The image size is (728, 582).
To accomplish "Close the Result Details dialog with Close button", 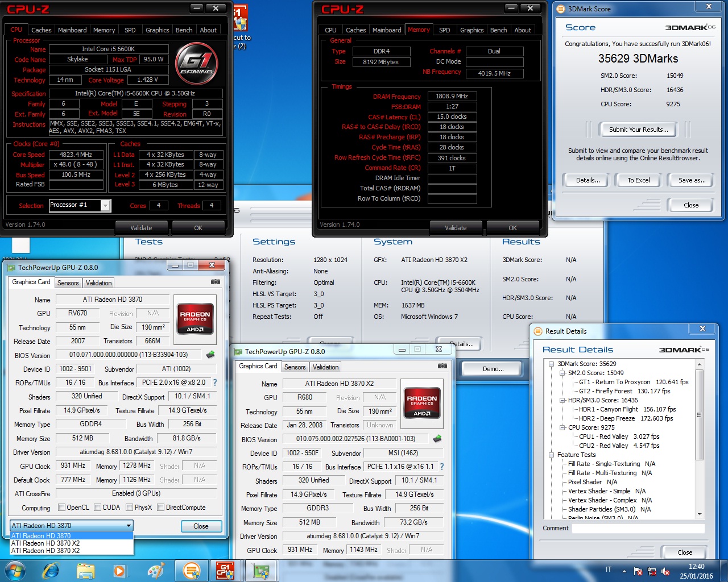I will click(685, 552).
